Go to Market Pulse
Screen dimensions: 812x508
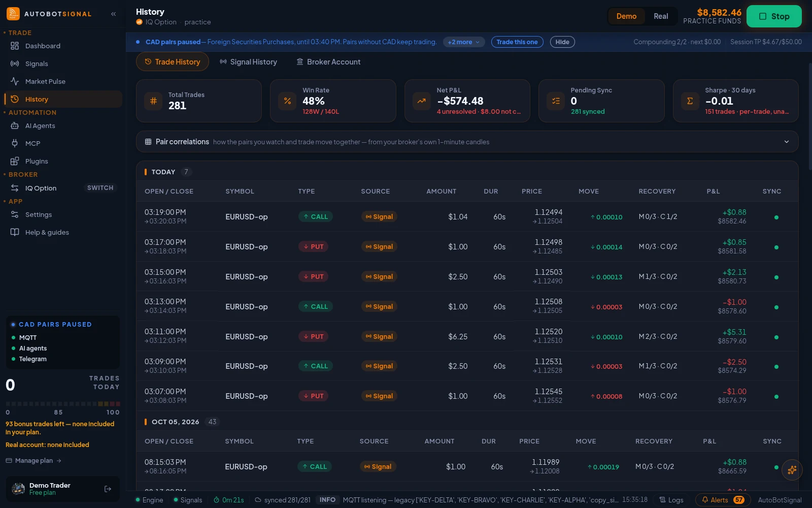pos(63,81)
